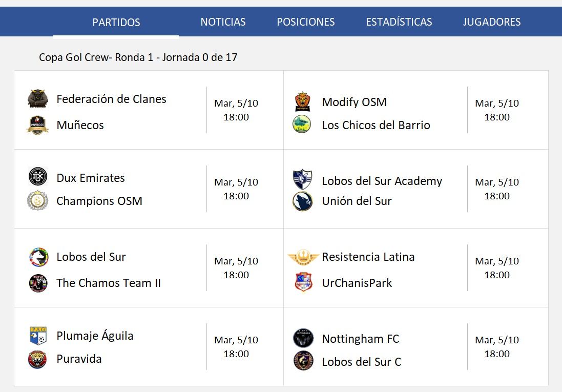
Task: Click the Unión del Sur wolf logo
Action: point(302,201)
